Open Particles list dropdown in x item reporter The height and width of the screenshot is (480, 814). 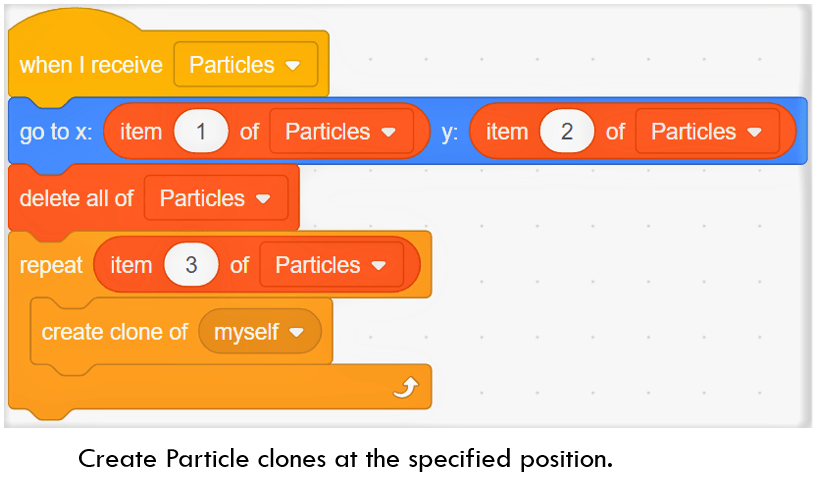(342, 132)
